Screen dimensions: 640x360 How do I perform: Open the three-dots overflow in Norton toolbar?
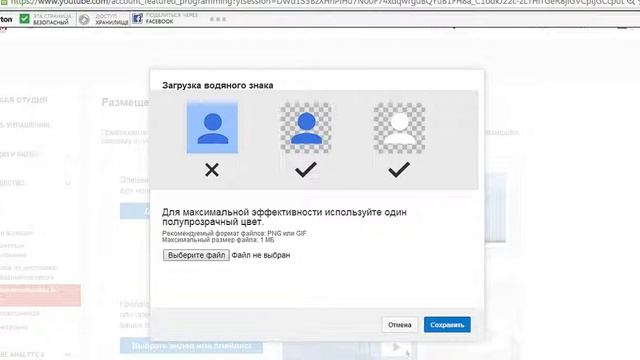click(218, 19)
